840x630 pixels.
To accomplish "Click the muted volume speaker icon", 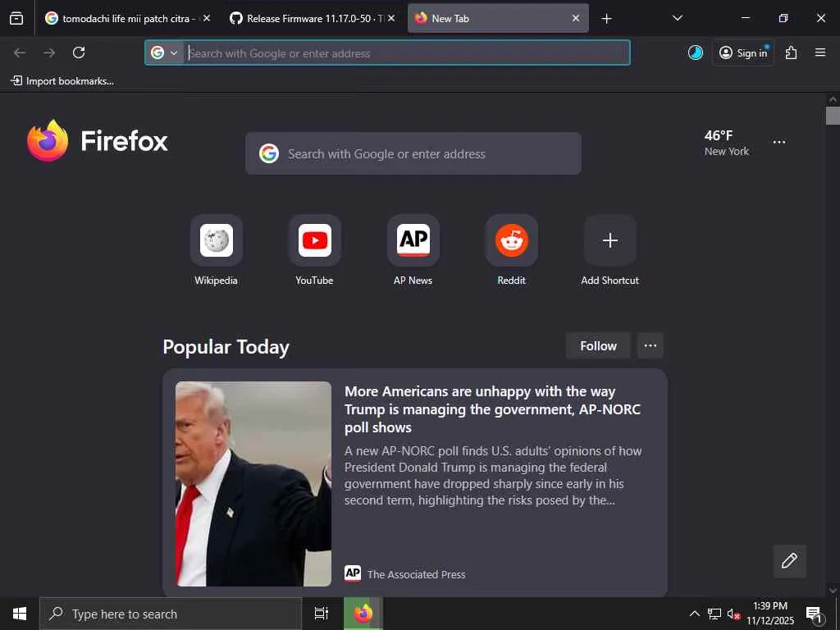I will (x=733, y=614).
